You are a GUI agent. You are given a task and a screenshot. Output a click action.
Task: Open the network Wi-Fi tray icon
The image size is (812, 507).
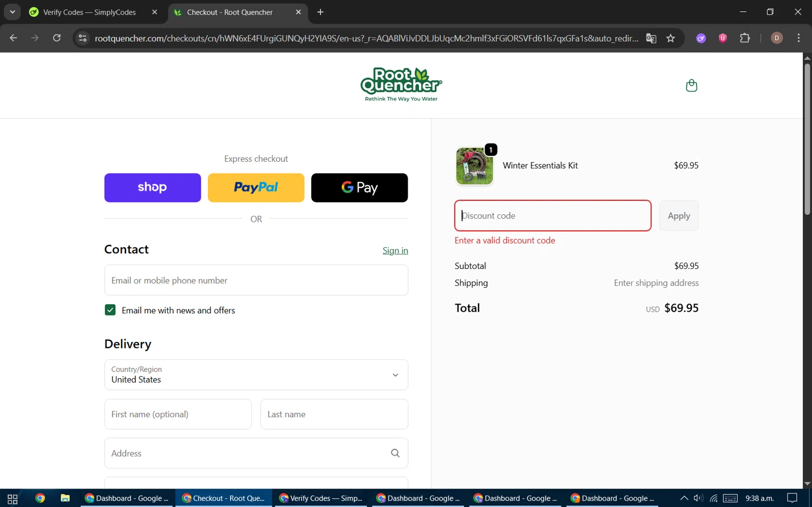tap(714, 498)
